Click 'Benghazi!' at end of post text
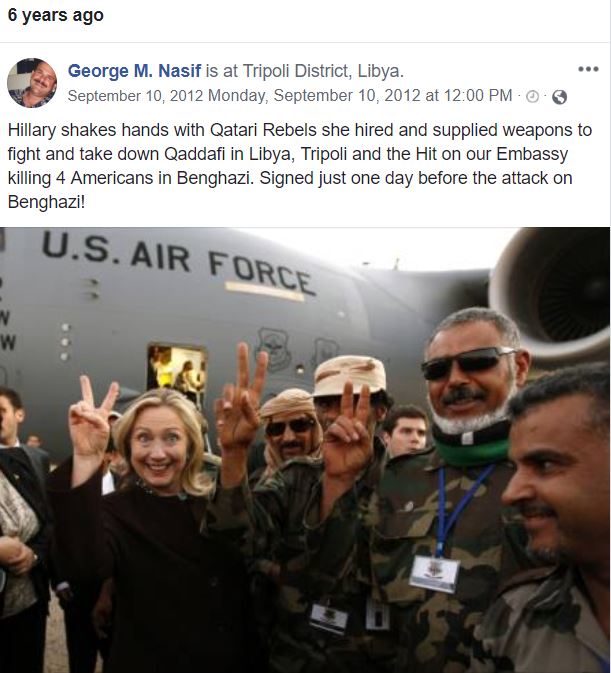This screenshot has height=673, width=611. tap(46, 202)
